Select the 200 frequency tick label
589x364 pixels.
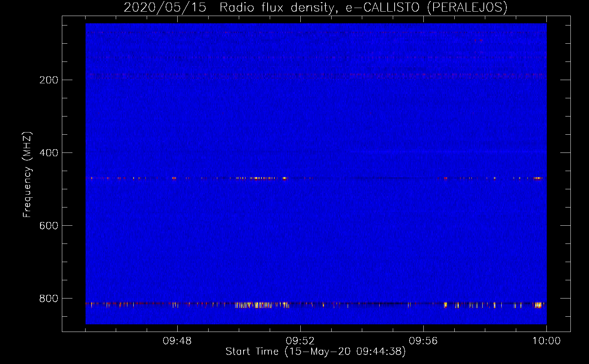tap(49, 80)
